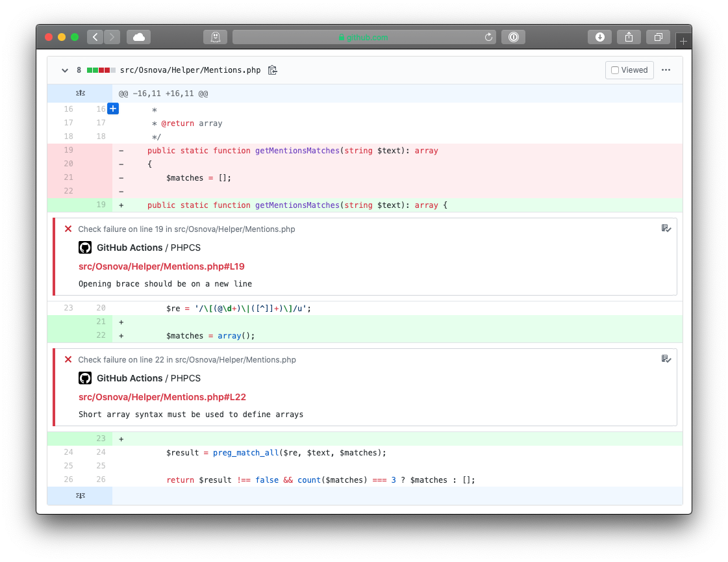Click the GitHub logo in line 22 annotation

[85, 378]
